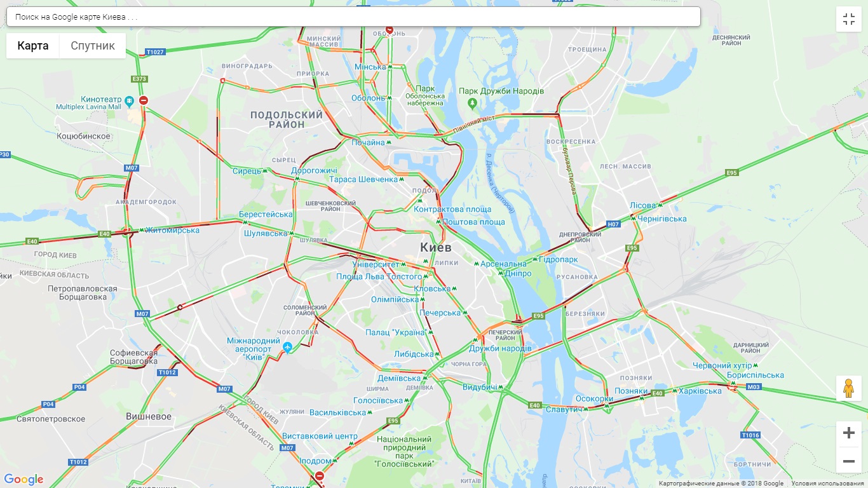The height and width of the screenshot is (488, 868).
Task: Select the road closure sign near Lavina Mall
Action: [x=144, y=100]
